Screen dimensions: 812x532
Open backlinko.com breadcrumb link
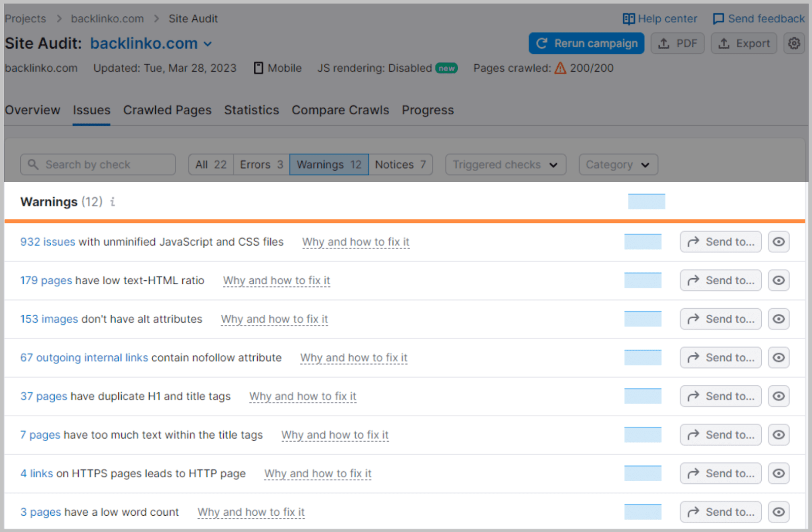(x=107, y=19)
